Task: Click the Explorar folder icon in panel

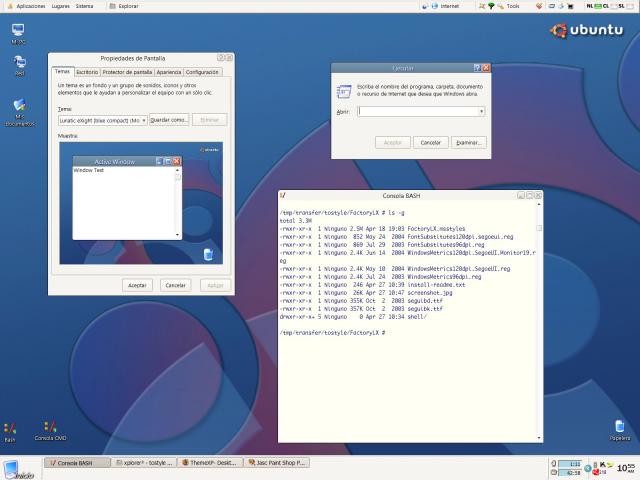Action: (x=113, y=6)
